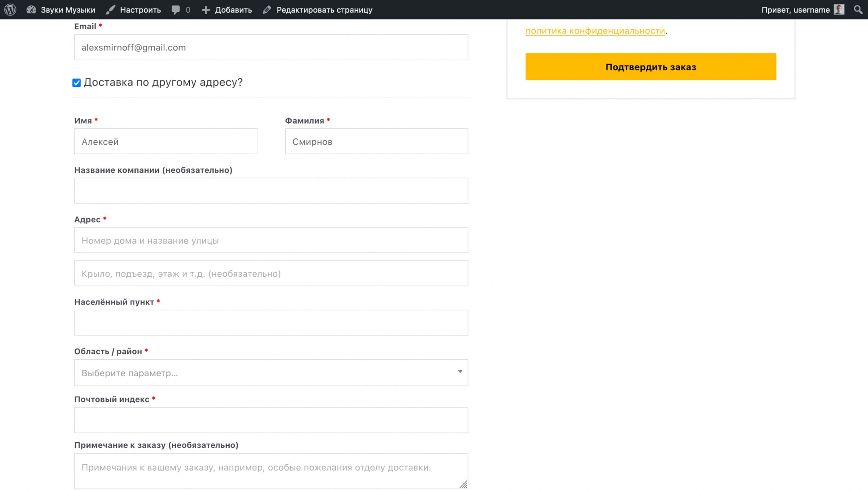Image resolution: width=868 pixels, height=491 pixels.
Task: Click the Номер дома и название улицы field
Action: point(271,240)
